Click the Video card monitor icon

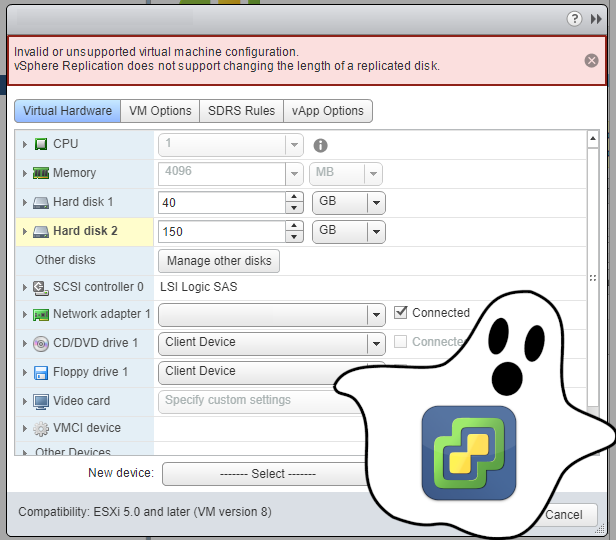(x=41, y=402)
